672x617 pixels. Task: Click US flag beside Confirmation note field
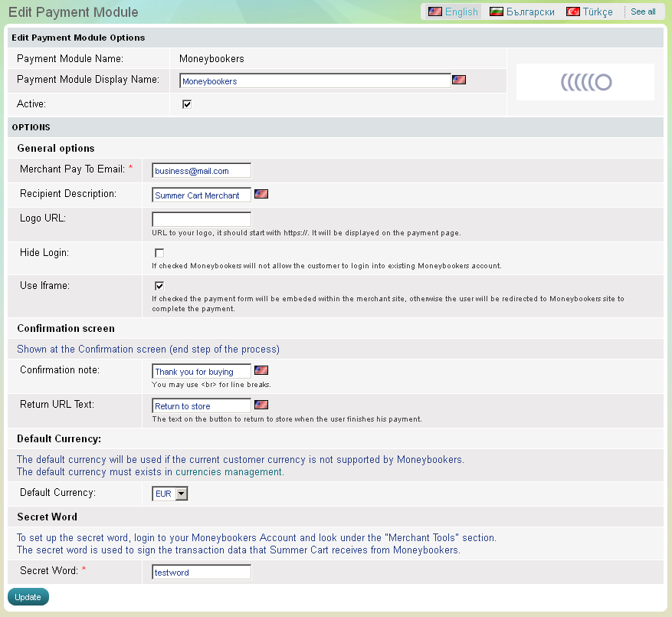tap(261, 371)
